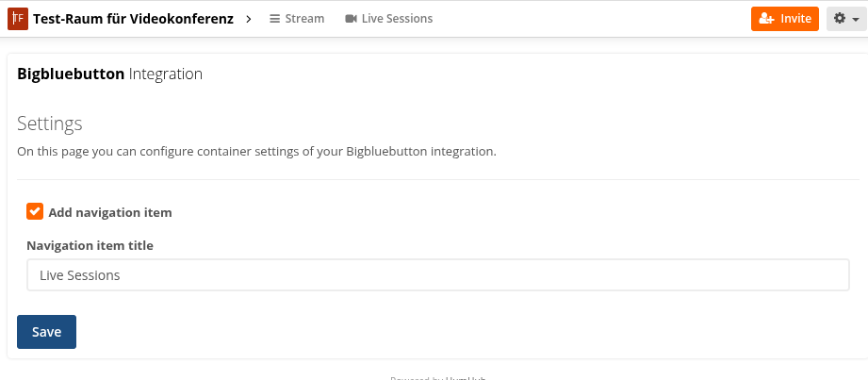Click the video camera icon for Live Sessions

click(x=351, y=19)
